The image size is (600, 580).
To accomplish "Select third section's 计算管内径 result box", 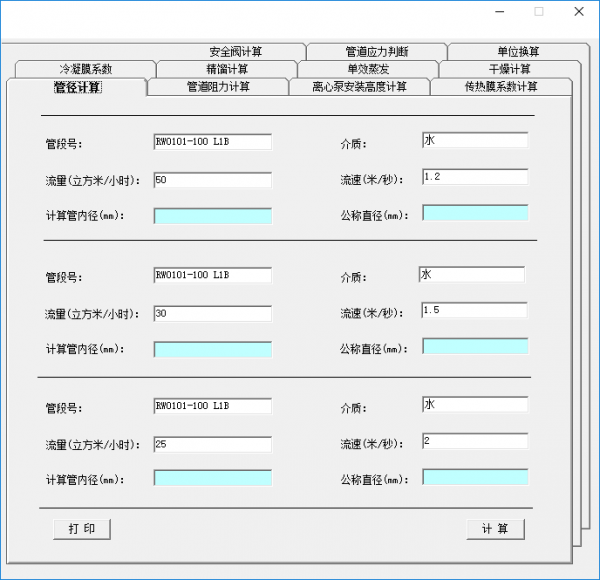I will point(213,478).
